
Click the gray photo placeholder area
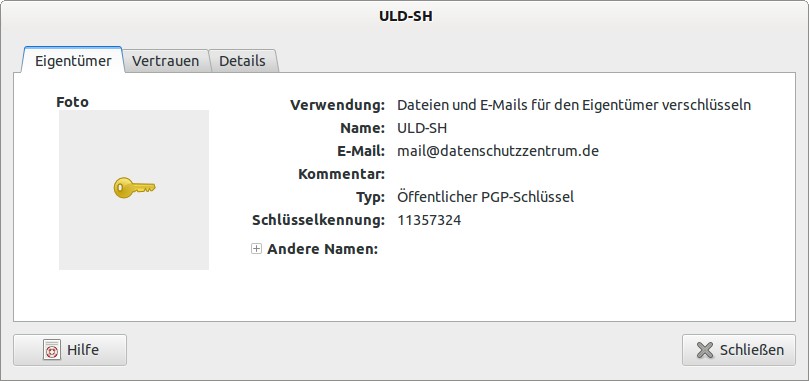tap(134, 189)
